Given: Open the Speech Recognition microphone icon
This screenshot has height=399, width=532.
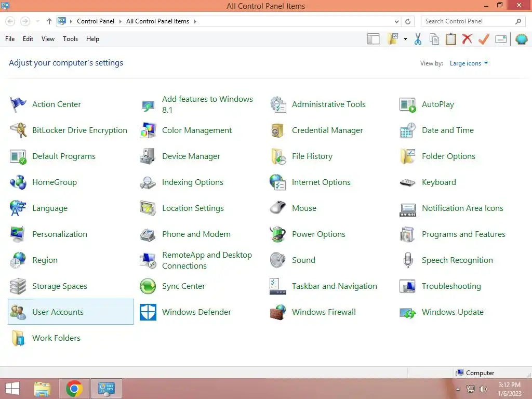Looking at the screenshot, I should [408, 260].
